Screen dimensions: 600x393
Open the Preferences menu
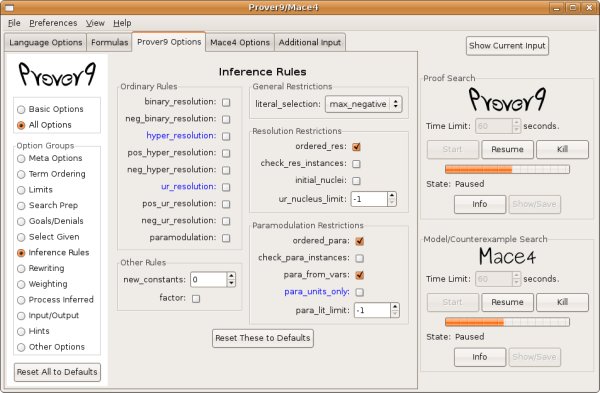click(x=53, y=23)
